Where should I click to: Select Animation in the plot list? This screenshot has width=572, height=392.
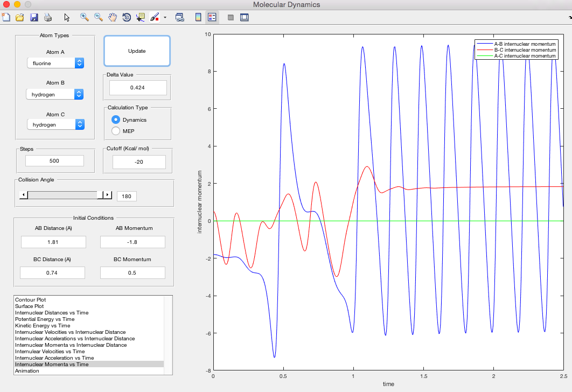pyautogui.click(x=27, y=370)
